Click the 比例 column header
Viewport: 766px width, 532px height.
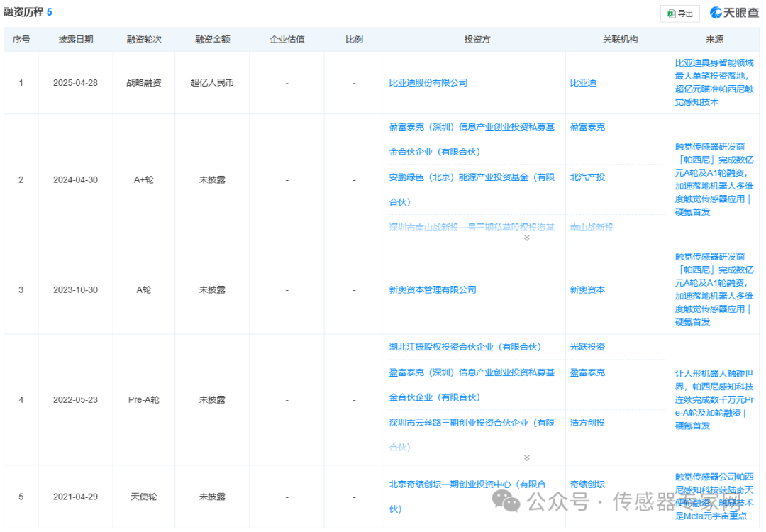tap(354, 40)
